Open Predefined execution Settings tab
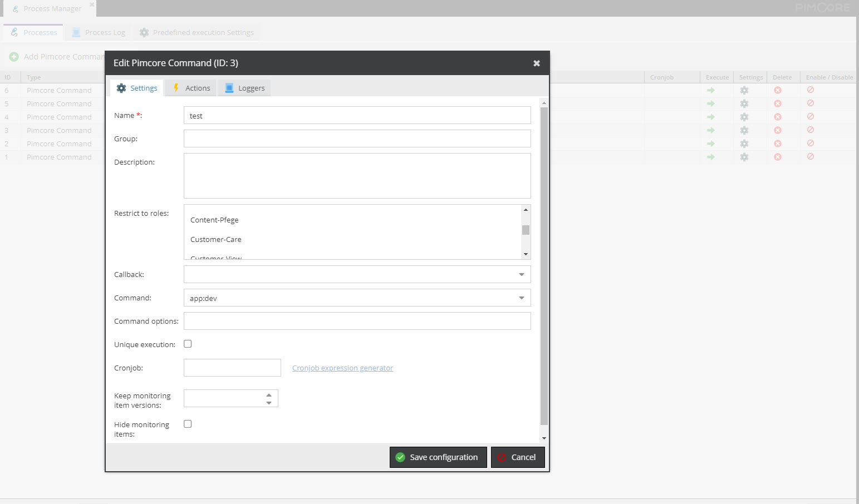859x504 pixels. [x=197, y=32]
